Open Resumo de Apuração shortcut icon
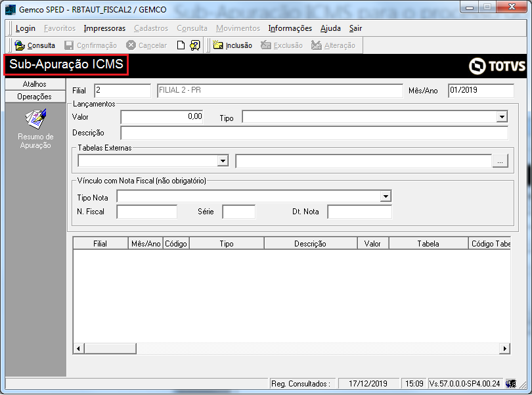The height and width of the screenshot is (395, 532). 35,119
